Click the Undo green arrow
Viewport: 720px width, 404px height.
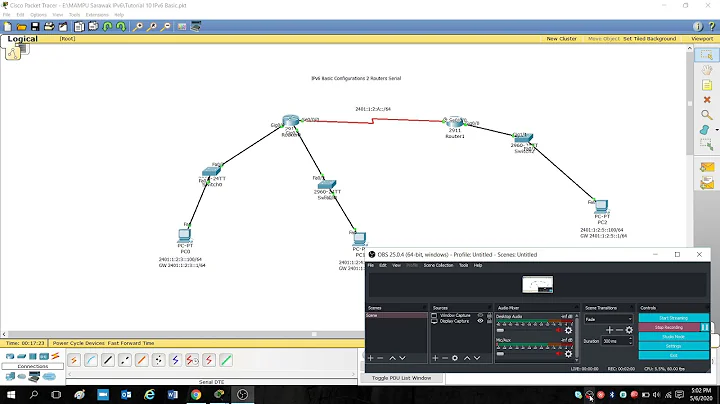click(x=107, y=27)
